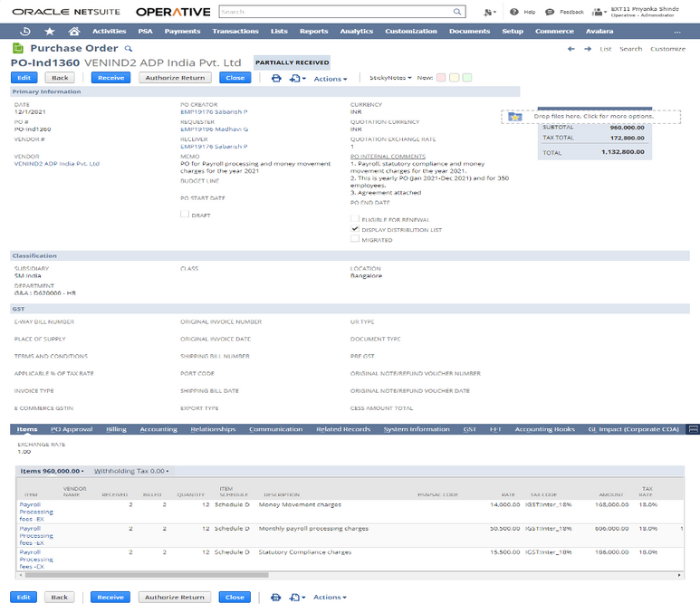Click the file drop zone area
This screenshot has width=700, height=613.
tap(590, 117)
